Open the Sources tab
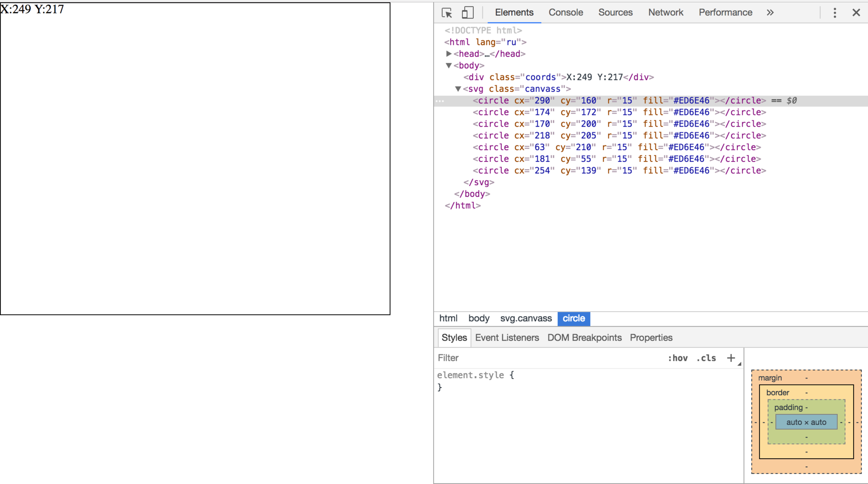This screenshot has height=484, width=868. point(615,12)
